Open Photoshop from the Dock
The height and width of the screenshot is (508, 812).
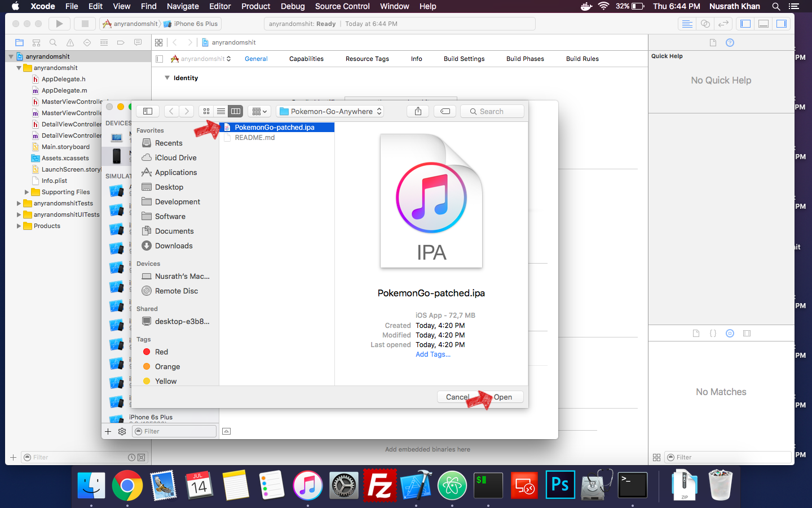point(560,485)
